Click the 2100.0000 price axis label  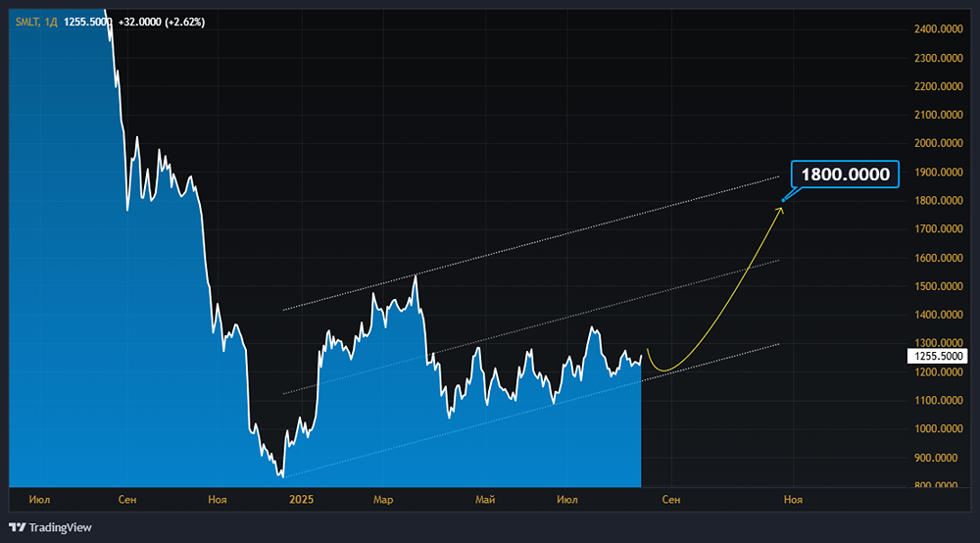(x=938, y=115)
